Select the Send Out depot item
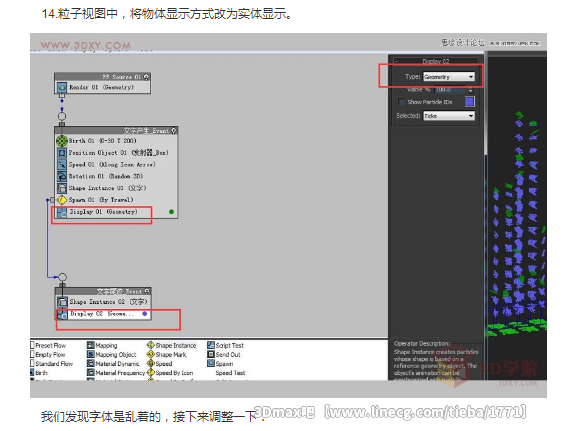566x431 pixels. pos(224,354)
